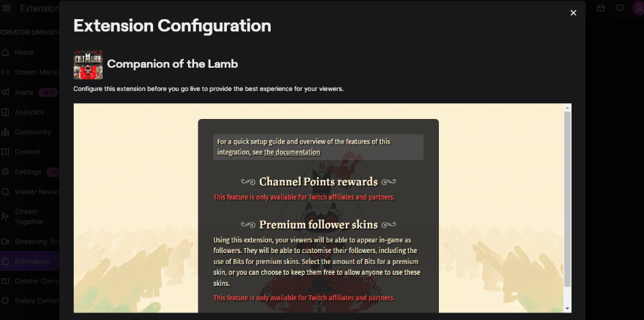644x320 pixels.
Task: Open the documentation link
Action: point(292,152)
